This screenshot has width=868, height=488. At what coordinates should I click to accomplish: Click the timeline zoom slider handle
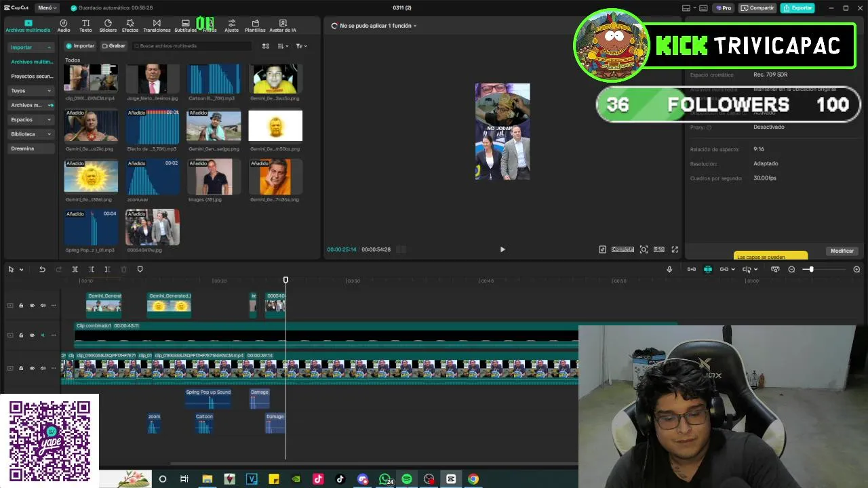[x=810, y=269]
